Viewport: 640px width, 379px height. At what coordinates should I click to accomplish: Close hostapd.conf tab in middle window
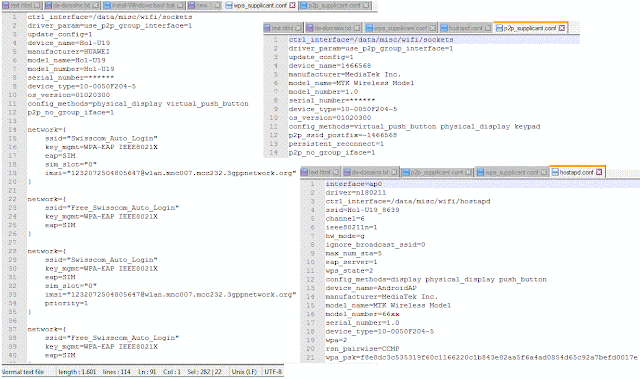click(x=488, y=28)
